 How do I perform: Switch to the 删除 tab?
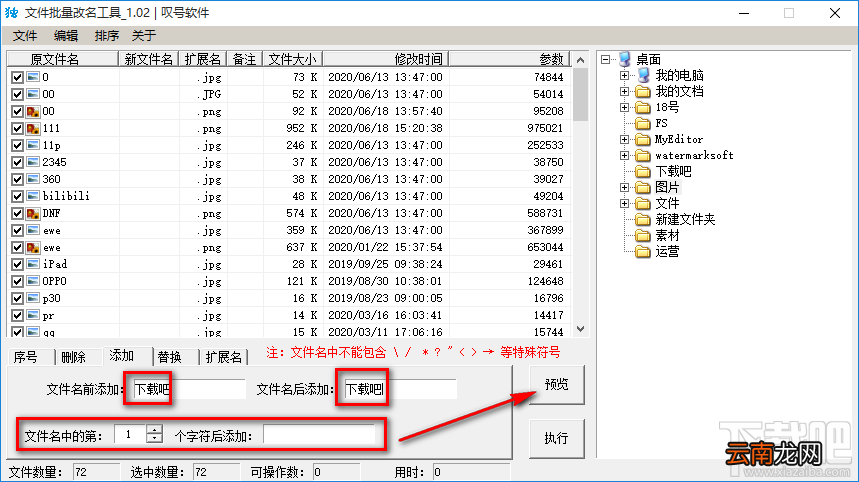click(79, 357)
